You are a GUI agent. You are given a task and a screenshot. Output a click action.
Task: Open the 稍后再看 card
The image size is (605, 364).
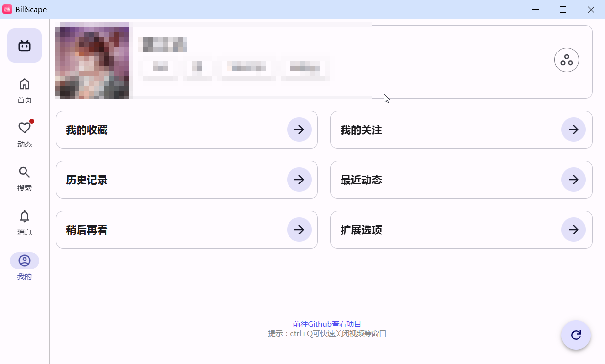pyautogui.click(x=187, y=230)
